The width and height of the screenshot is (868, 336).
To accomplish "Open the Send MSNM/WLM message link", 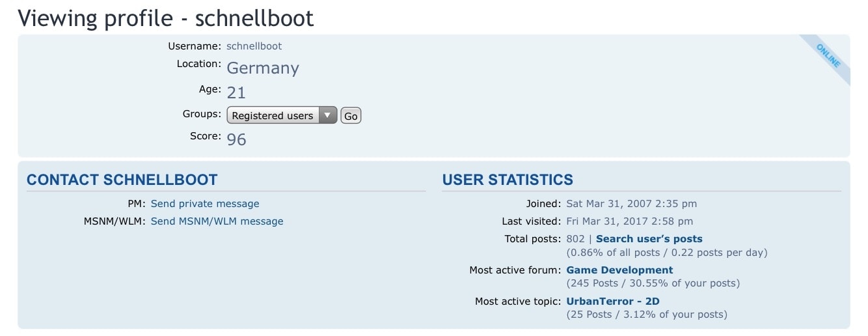I will [x=217, y=221].
